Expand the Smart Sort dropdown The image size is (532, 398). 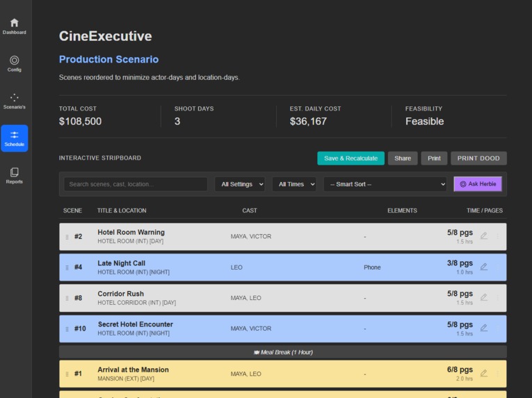coord(385,184)
